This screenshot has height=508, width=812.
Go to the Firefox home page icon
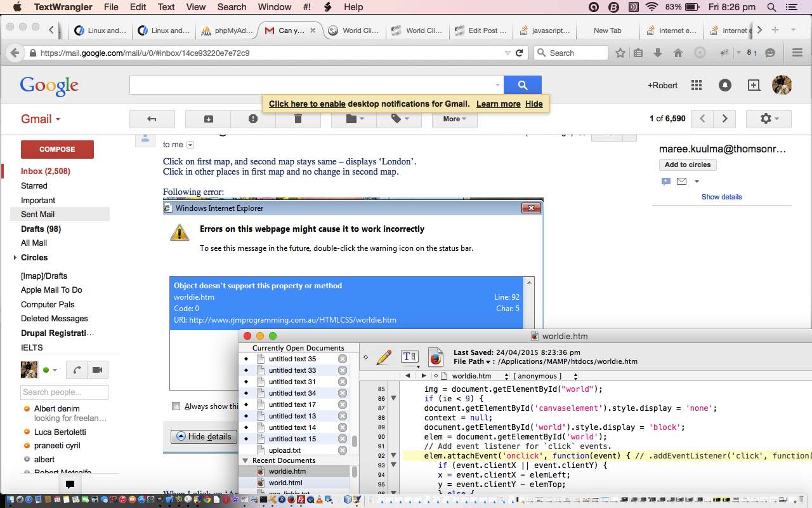coord(678,53)
